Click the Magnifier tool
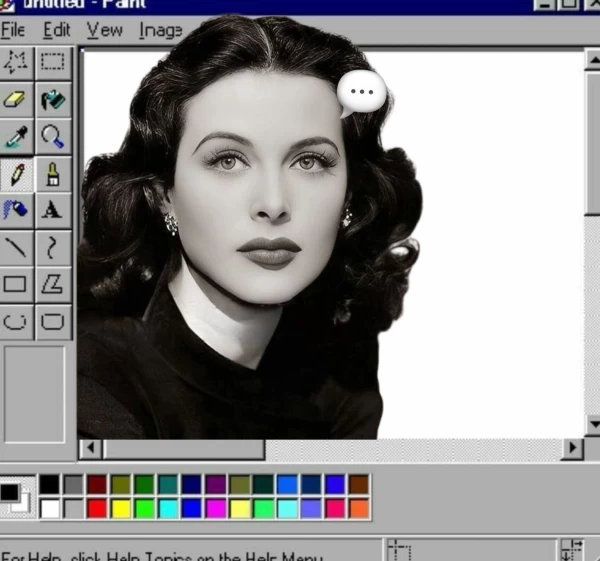 pos(53,136)
